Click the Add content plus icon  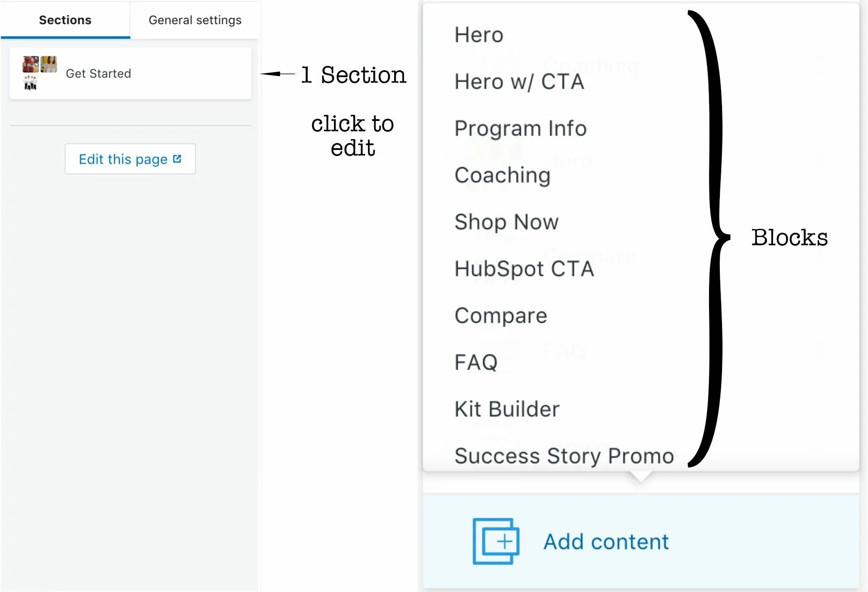tap(496, 541)
